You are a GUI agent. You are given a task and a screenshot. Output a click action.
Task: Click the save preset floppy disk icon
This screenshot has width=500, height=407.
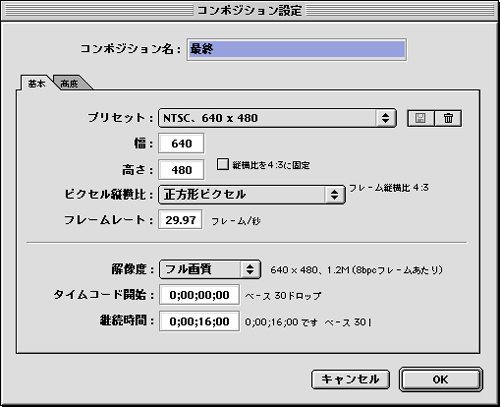point(421,118)
